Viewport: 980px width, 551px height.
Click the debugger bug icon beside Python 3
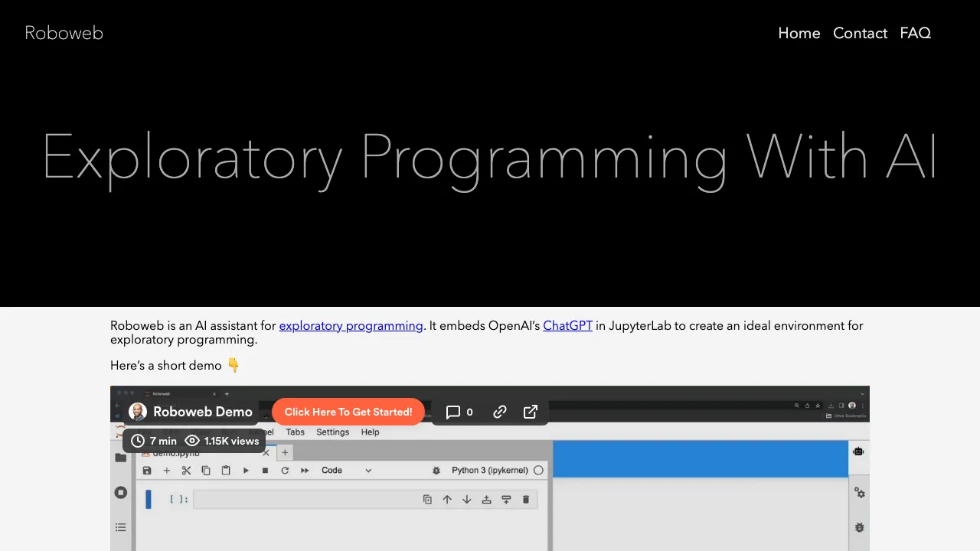pyautogui.click(x=436, y=471)
